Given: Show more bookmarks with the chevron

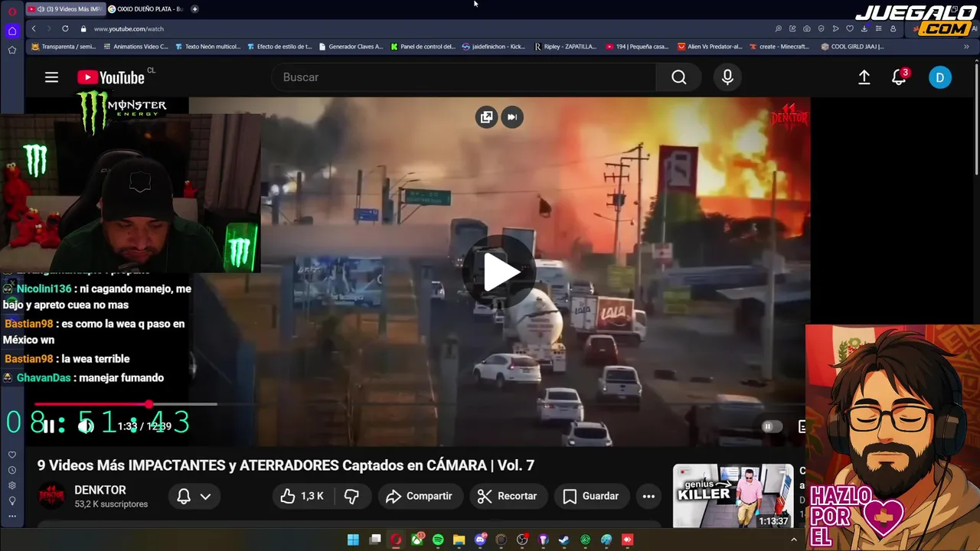Looking at the screenshot, I should (966, 47).
